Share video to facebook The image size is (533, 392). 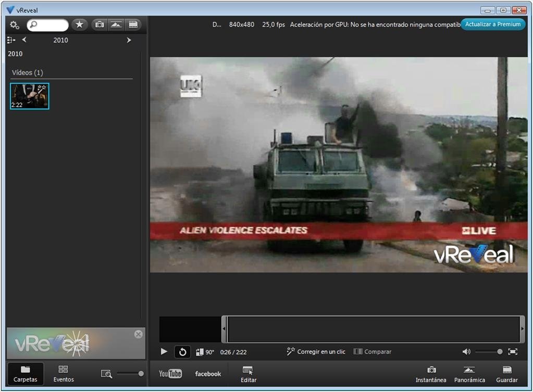point(208,374)
